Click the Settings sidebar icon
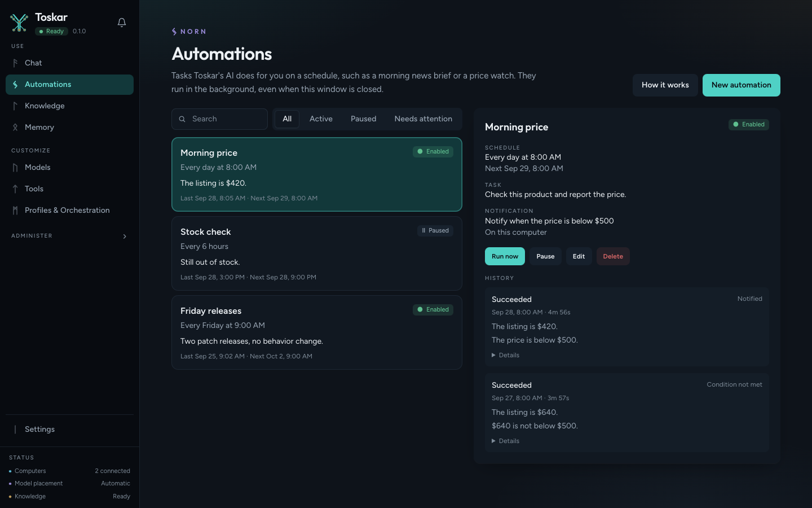This screenshot has height=508, width=812. [x=15, y=430]
